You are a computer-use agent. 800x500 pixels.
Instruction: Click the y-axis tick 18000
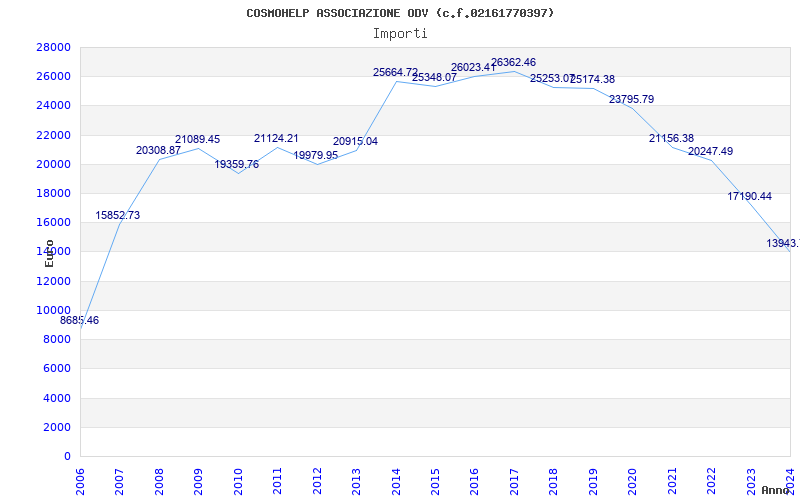pos(54,193)
